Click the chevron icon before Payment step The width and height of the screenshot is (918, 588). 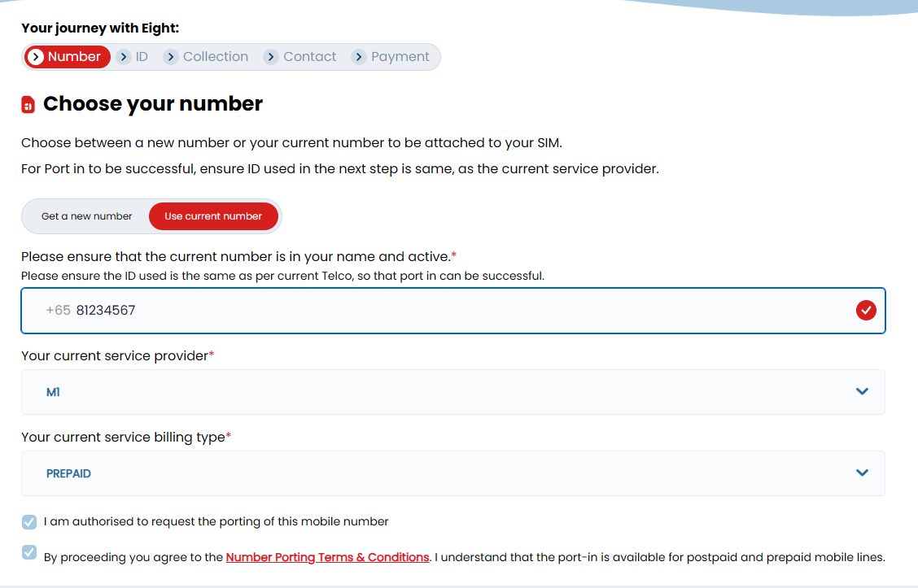(359, 57)
